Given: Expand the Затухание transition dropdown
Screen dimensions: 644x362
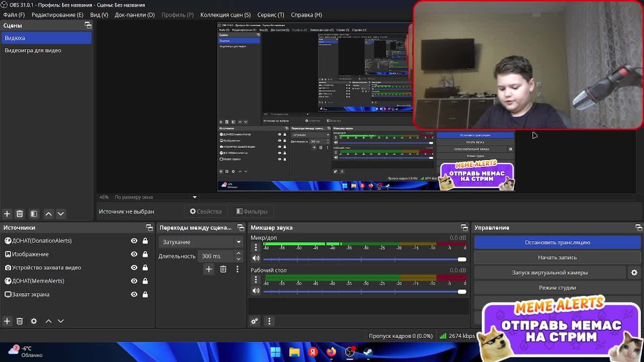Looking at the screenshot, I should pyautogui.click(x=201, y=242).
